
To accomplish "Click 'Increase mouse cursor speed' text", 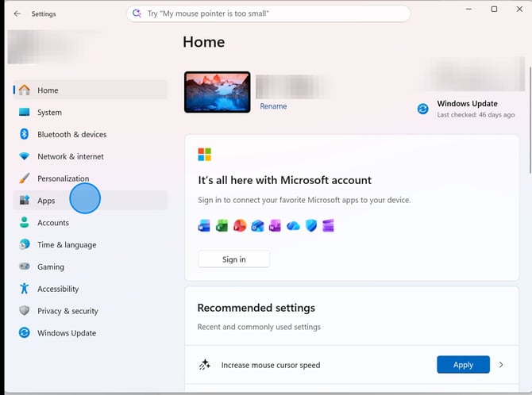I will point(271,365).
